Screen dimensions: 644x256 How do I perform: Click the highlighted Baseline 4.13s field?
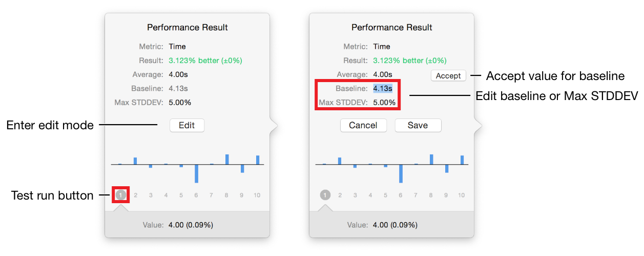pyautogui.click(x=383, y=88)
